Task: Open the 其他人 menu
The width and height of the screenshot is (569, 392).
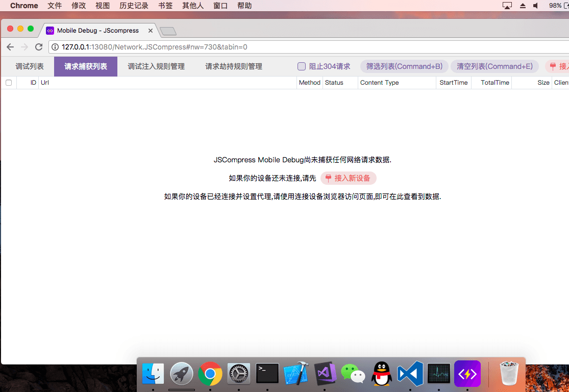Action: tap(193, 6)
